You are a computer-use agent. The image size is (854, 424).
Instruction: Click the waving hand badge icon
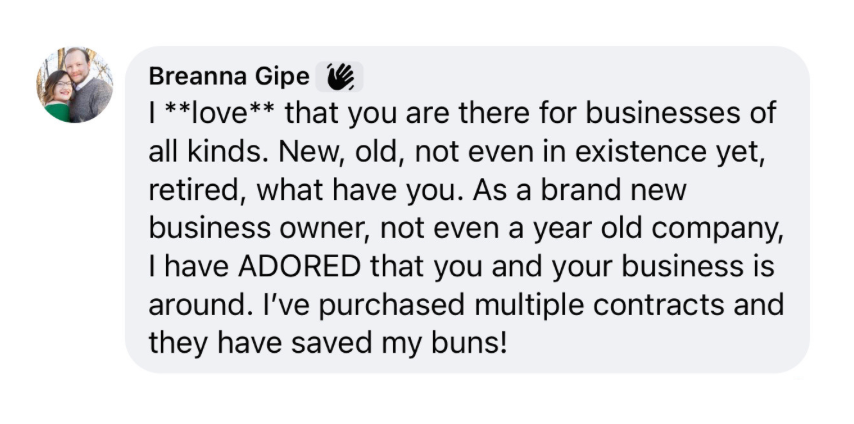click(x=340, y=76)
